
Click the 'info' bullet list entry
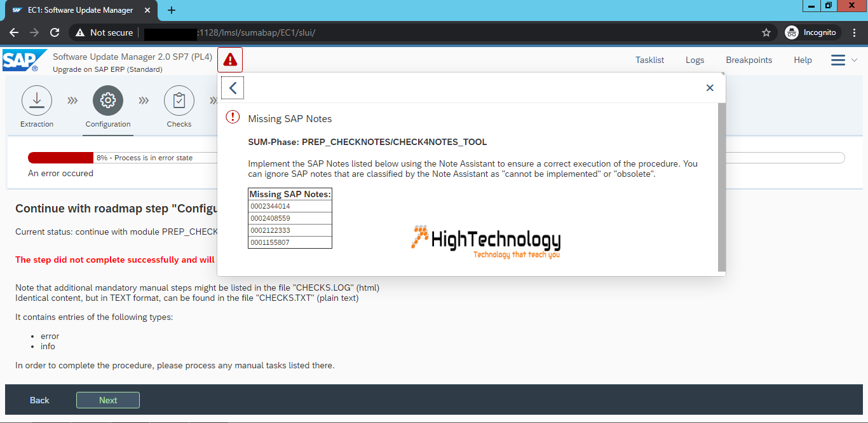point(48,346)
